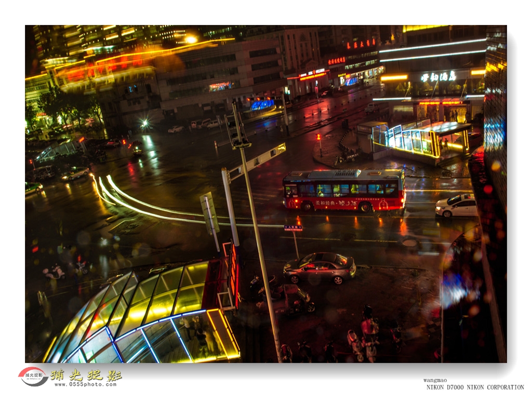
Task: Click the blue glowing awning across the street
Action: point(262,105)
